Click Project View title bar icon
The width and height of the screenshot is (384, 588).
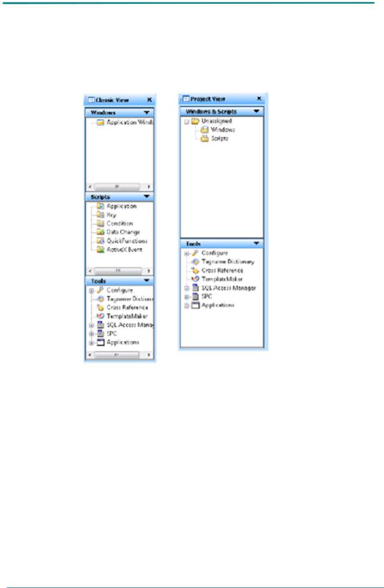(x=186, y=99)
